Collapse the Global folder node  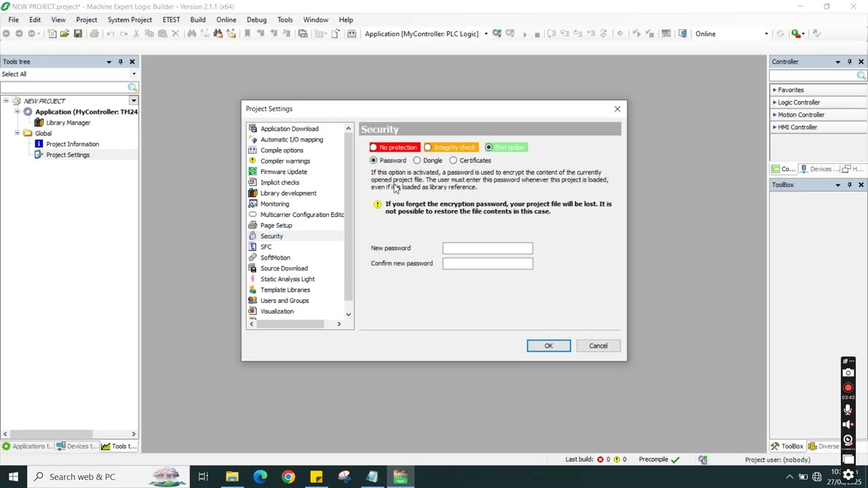17,134
